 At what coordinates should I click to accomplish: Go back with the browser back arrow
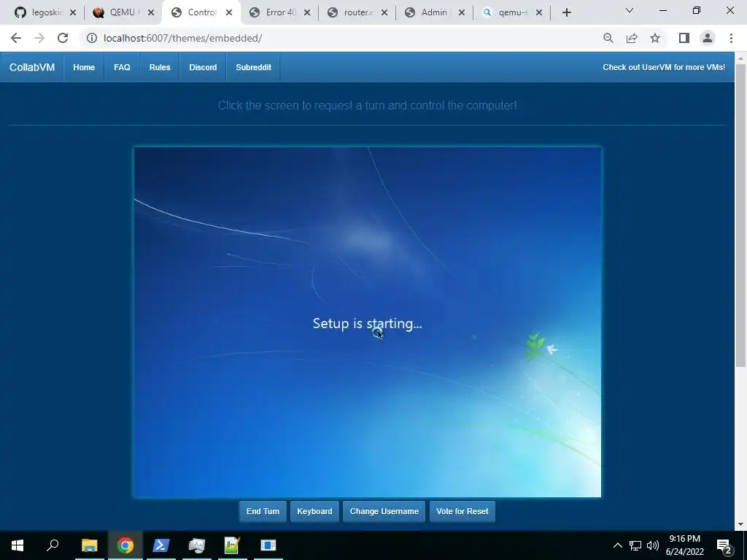pyautogui.click(x=16, y=38)
